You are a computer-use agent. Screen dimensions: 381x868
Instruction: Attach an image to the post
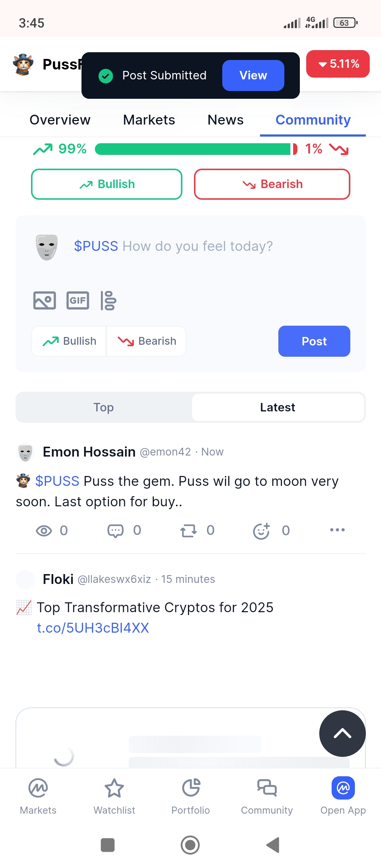tap(44, 301)
